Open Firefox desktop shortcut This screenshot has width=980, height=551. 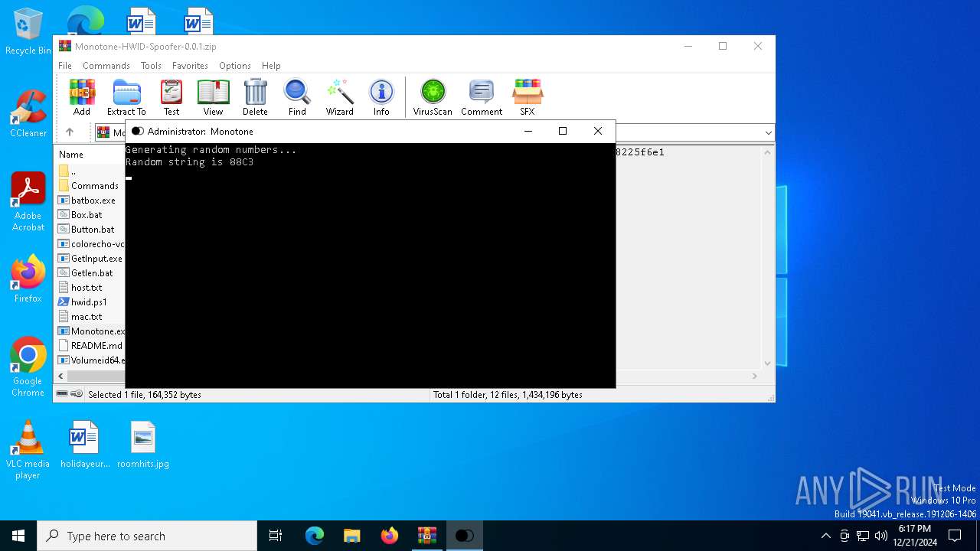pos(28,279)
